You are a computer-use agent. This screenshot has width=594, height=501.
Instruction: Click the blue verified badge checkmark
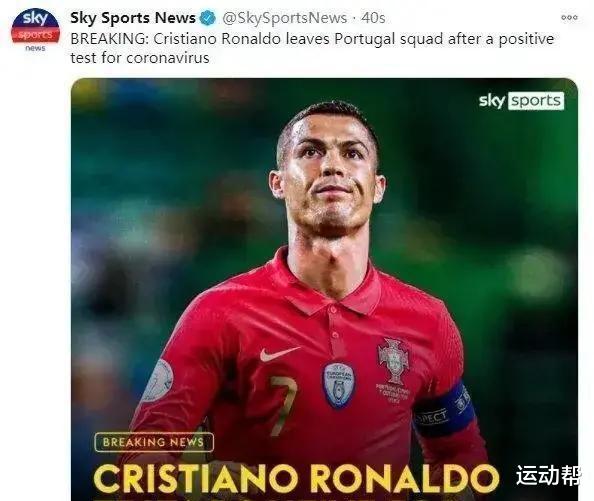tap(208, 18)
